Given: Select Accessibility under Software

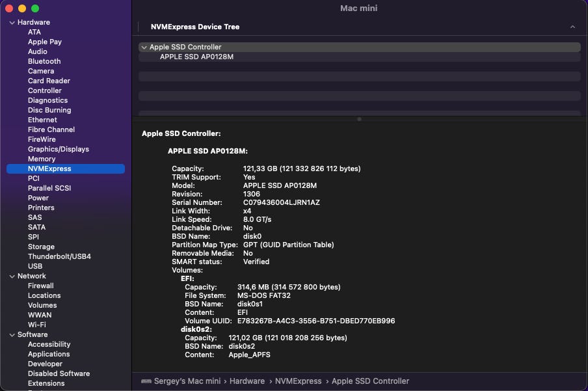Looking at the screenshot, I should [x=49, y=344].
